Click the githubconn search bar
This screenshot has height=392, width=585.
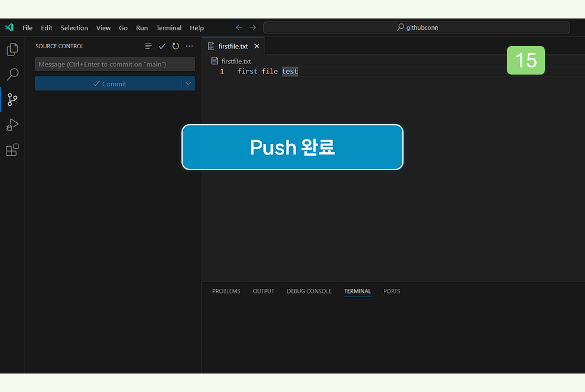416,27
